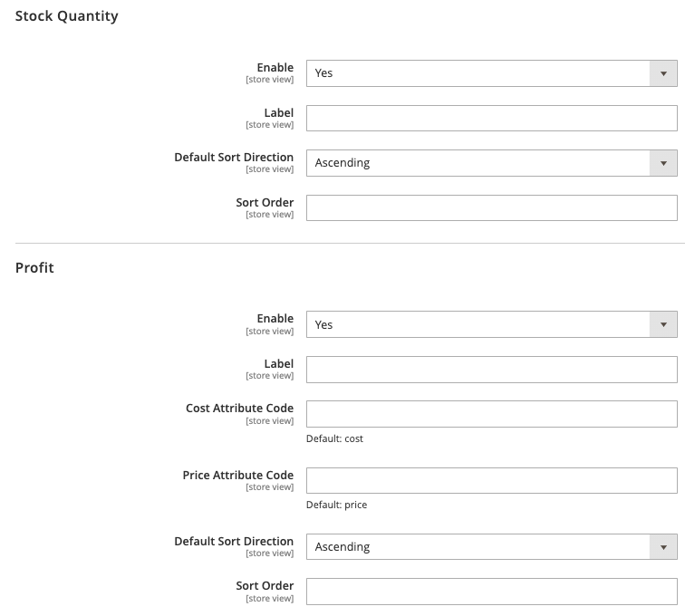The height and width of the screenshot is (616, 685).
Task: Click the Profit Default Sort Direction label
Action: (234, 542)
